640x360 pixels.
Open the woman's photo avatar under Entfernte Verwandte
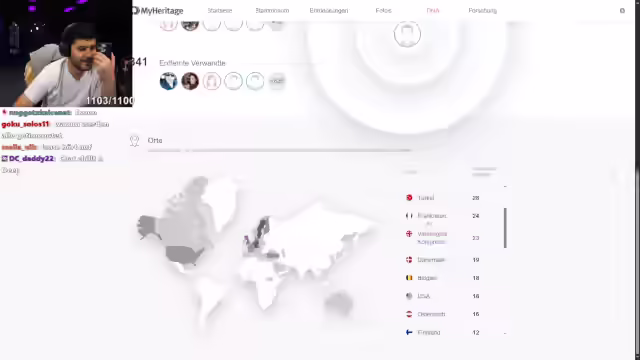point(190,81)
